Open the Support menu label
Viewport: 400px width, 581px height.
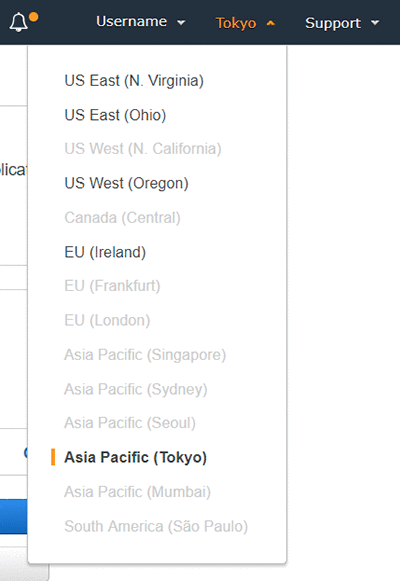coord(333,23)
